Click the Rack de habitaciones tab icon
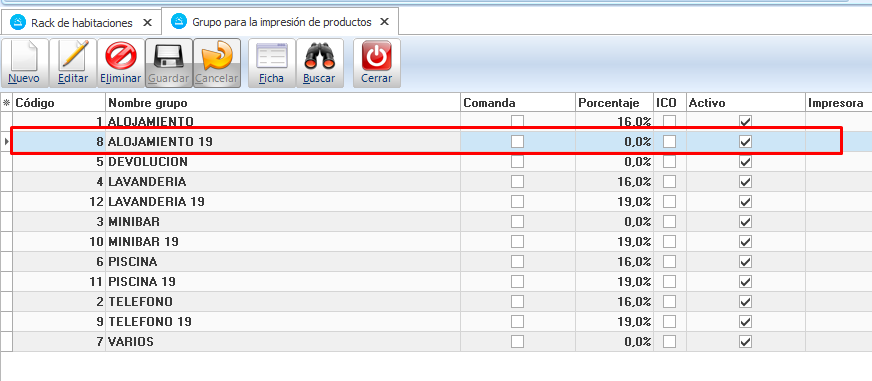Image resolution: width=872 pixels, height=381 pixels. point(18,23)
